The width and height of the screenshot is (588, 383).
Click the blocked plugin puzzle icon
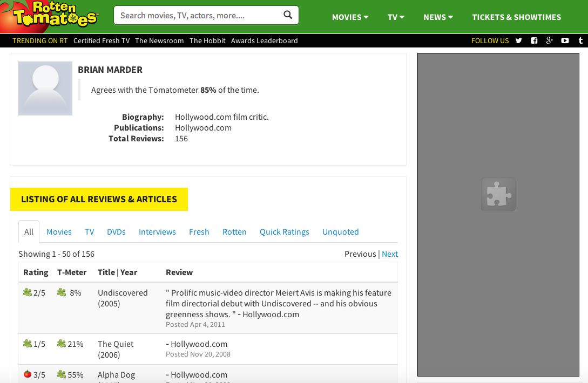[498, 194]
